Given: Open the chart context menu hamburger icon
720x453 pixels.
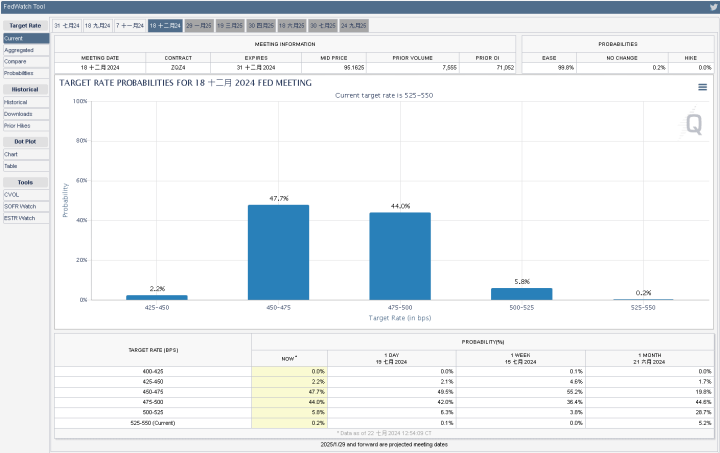Looking at the screenshot, I should pos(703,87).
